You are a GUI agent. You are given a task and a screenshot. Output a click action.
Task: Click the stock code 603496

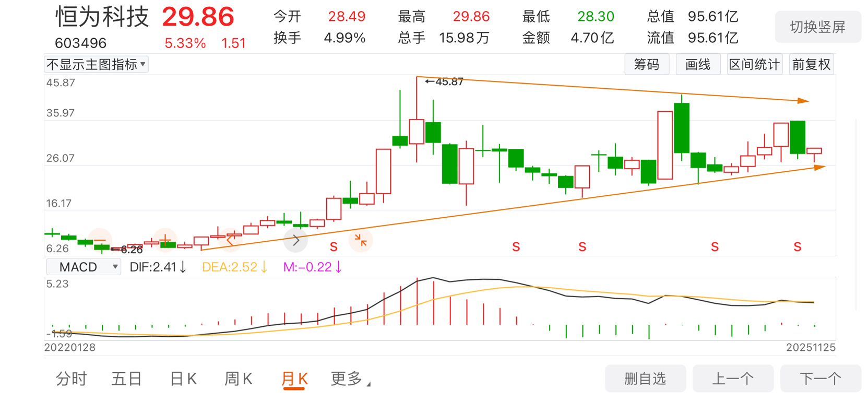[x=80, y=43]
